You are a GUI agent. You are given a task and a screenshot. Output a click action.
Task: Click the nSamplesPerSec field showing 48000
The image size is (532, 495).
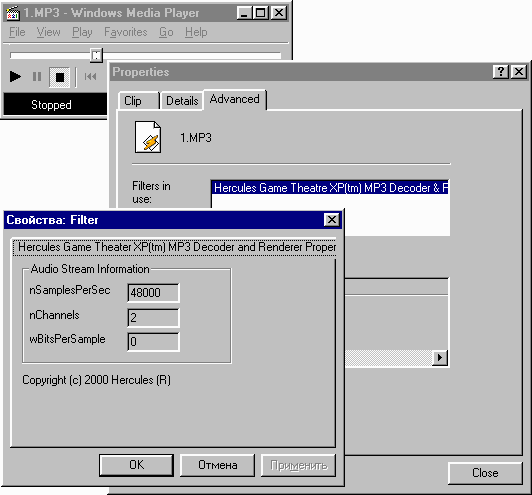coord(153,292)
